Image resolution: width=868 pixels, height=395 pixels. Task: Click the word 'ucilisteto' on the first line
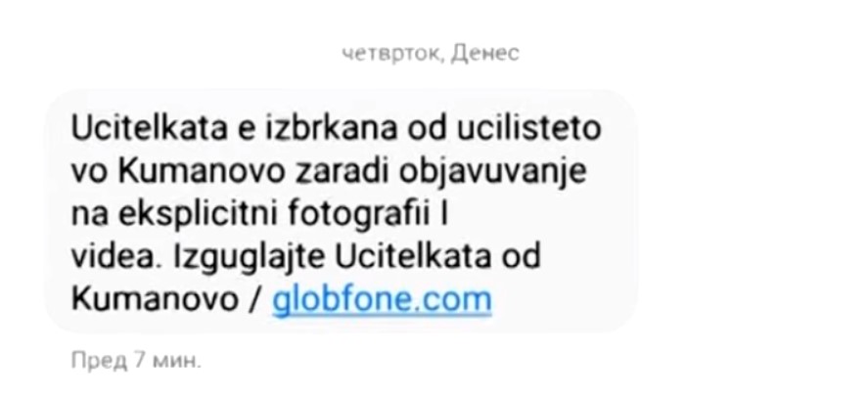point(528,128)
